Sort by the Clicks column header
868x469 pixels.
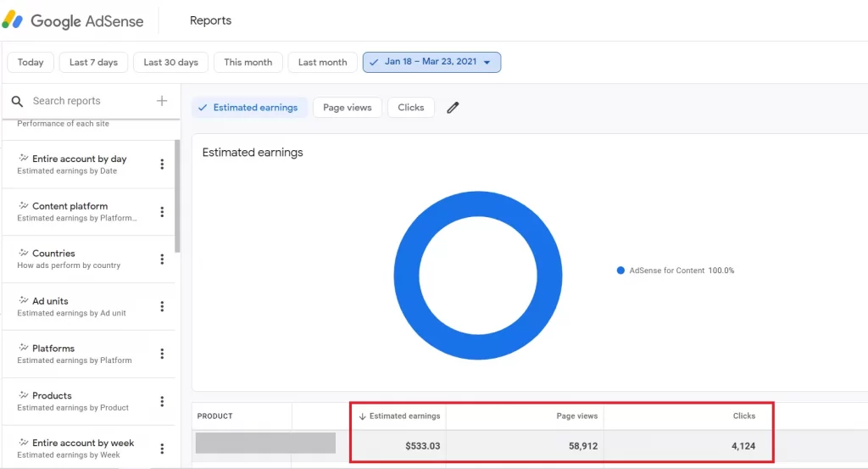(x=744, y=416)
